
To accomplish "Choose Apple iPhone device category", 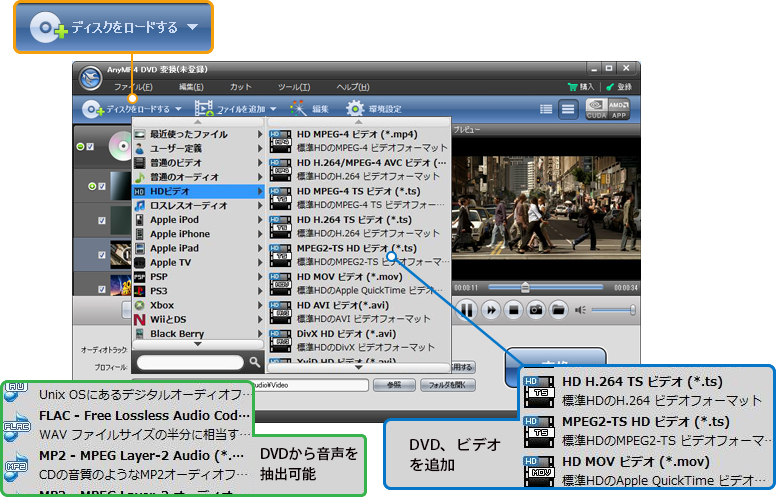I will (198, 234).
